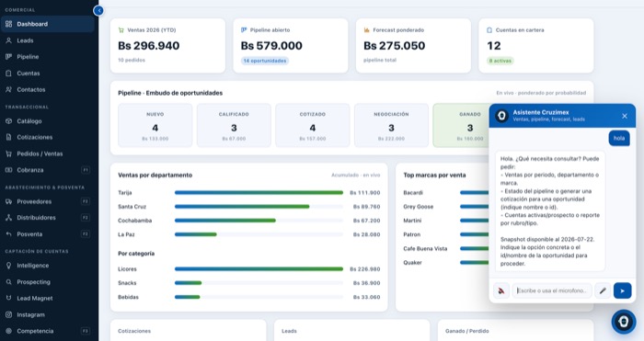
Task: Click the Grey Goose brand label
Action: pos(418,207)
